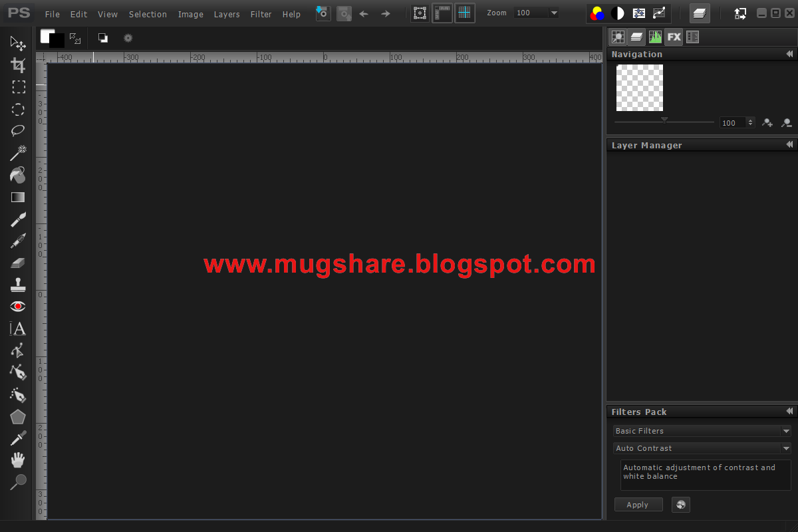Toggle the FX filters panel tab
The height and width of the screenshot is (532, 798).
(x=674, y=37)
